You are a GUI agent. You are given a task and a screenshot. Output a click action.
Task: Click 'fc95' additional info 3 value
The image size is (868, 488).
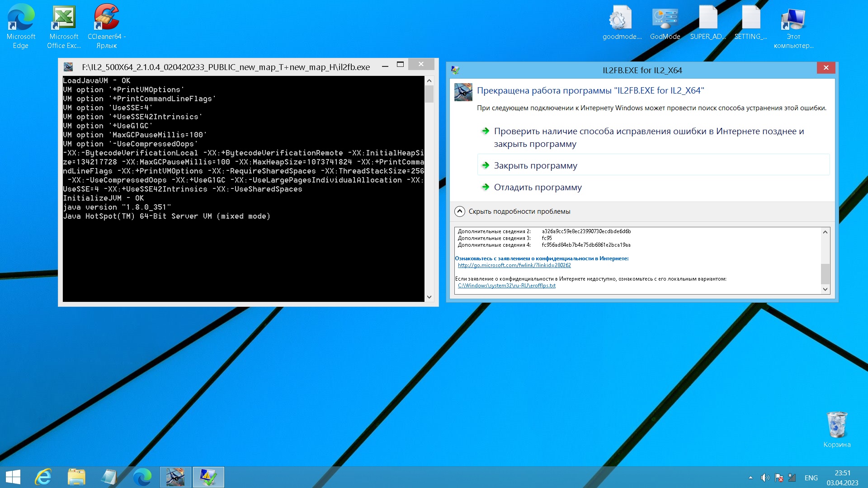547,238
